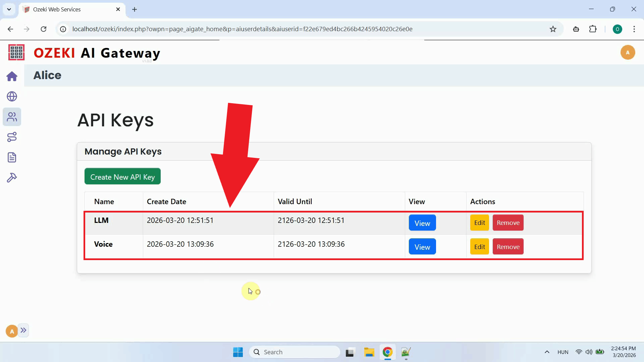Open the Chrome three-dot menu

[x=634, y=29]
